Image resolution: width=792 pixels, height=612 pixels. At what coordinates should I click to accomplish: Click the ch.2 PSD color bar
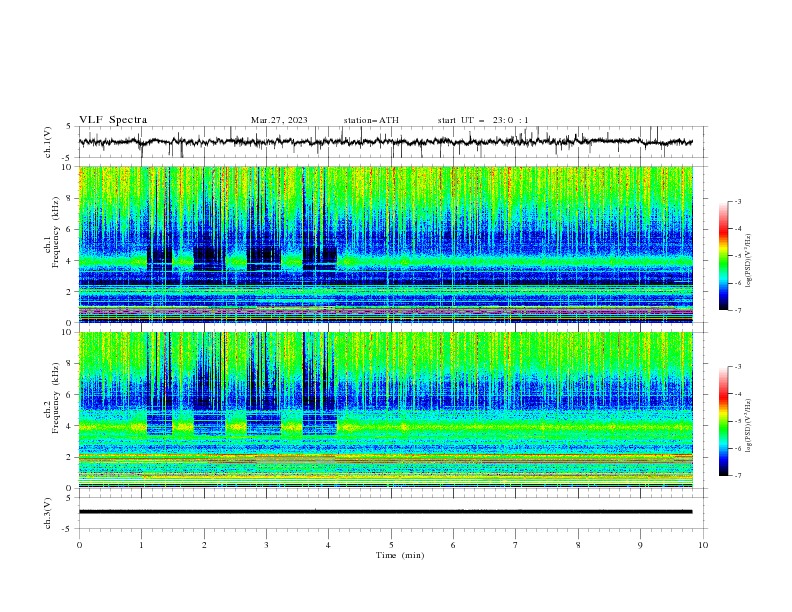click(x=723, y=421)
